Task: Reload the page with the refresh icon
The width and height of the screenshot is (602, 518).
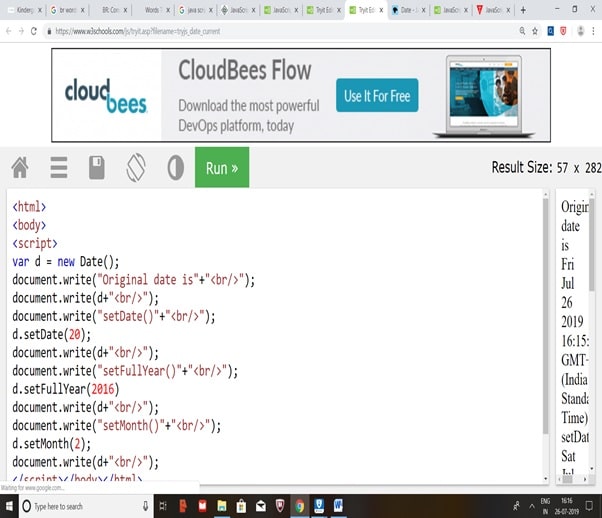Action: point(34,31)
